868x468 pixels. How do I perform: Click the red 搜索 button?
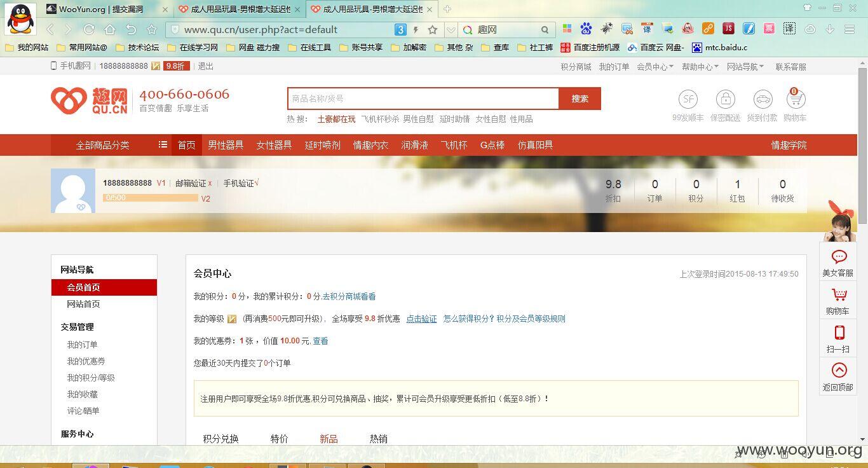[x=580, y=99]
